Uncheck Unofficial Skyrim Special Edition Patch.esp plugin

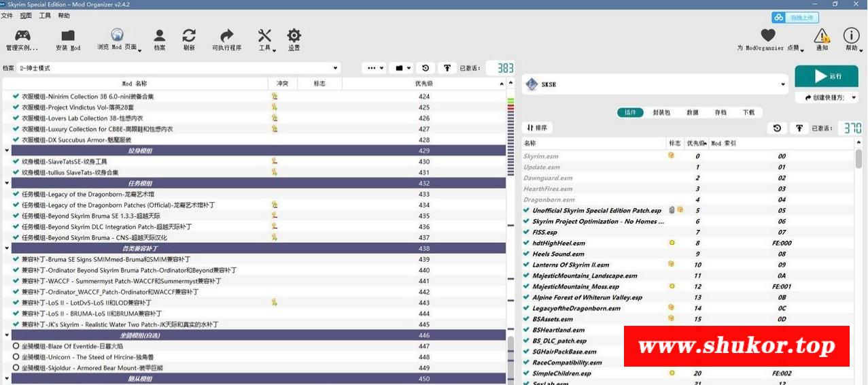point(527,210)
